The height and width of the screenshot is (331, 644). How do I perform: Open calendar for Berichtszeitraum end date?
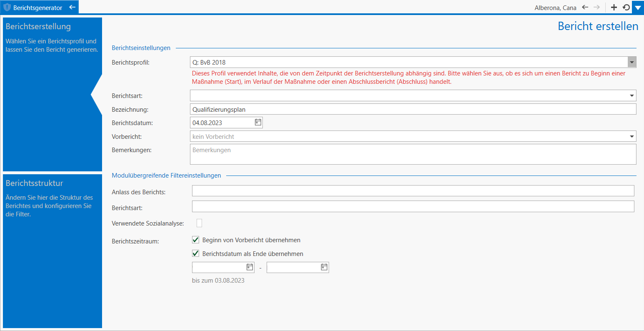324,267
